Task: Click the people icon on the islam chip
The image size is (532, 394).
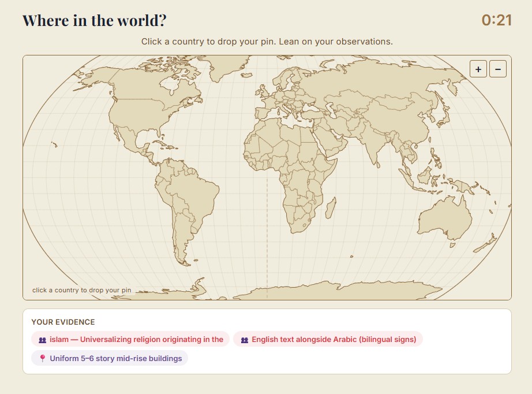Action: (43, 340)
